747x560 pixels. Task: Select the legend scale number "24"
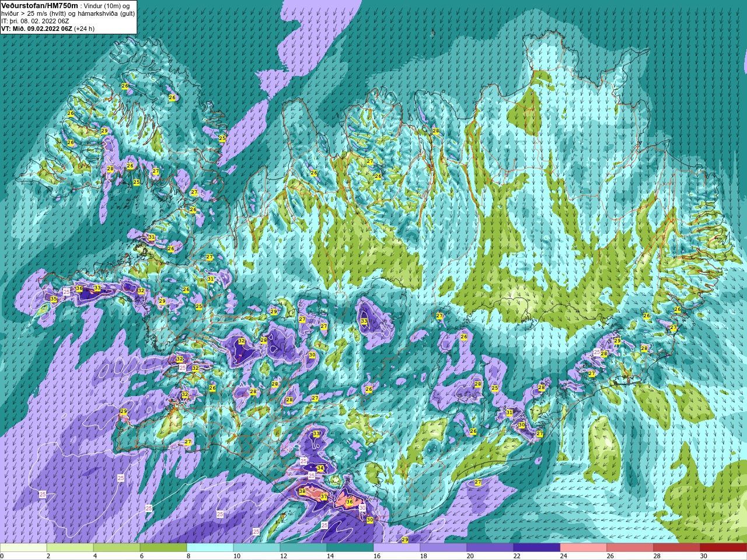[x=563, y=556]
